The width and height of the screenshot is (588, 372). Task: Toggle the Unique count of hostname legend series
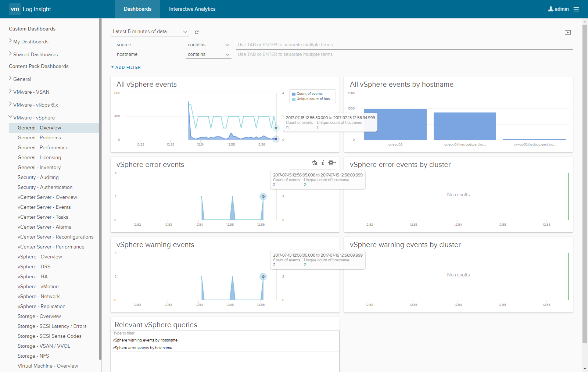314,99
